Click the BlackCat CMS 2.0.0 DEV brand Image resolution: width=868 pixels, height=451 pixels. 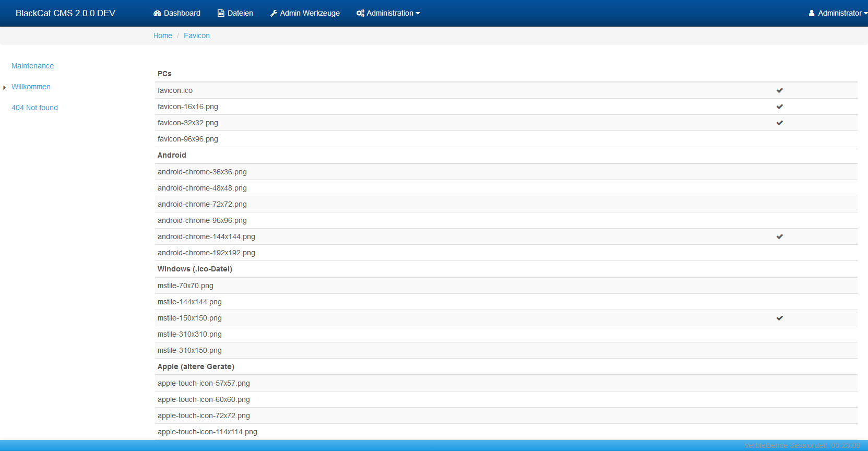click(x=65, y=13)
